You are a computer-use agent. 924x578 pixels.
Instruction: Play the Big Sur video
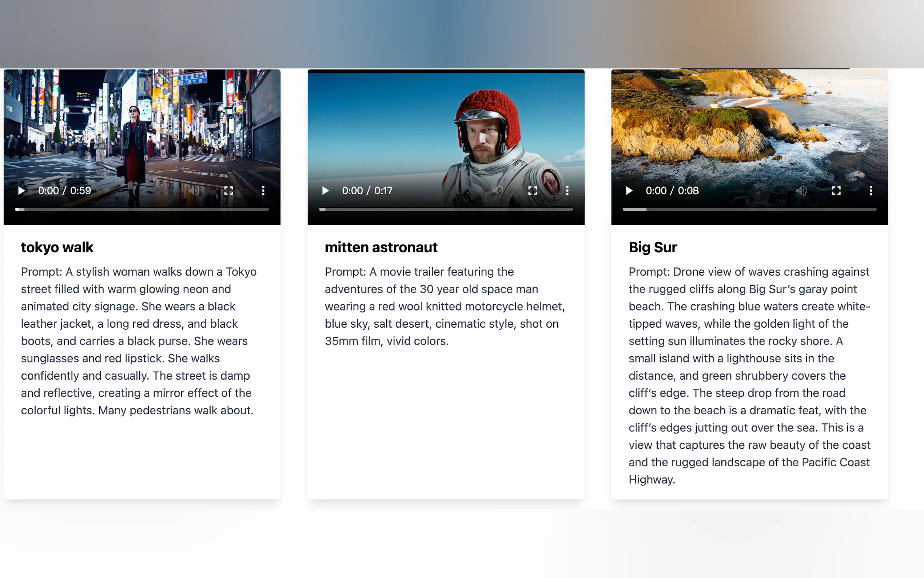click(629, 191)
